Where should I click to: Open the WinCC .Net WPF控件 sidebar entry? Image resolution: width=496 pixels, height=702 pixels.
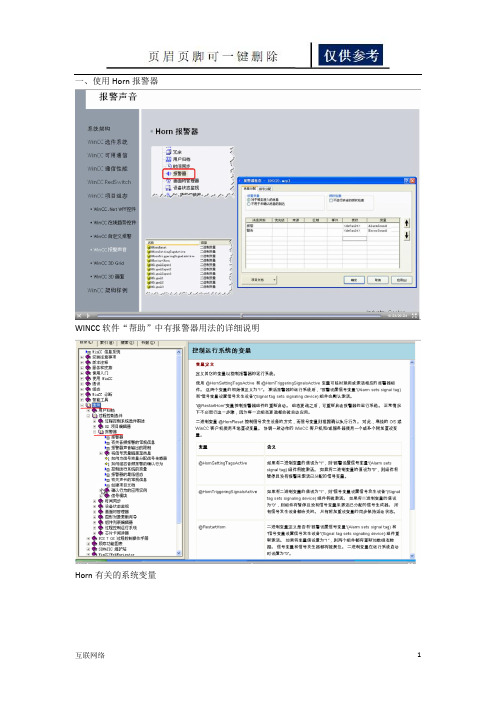(x=114, y=209)
